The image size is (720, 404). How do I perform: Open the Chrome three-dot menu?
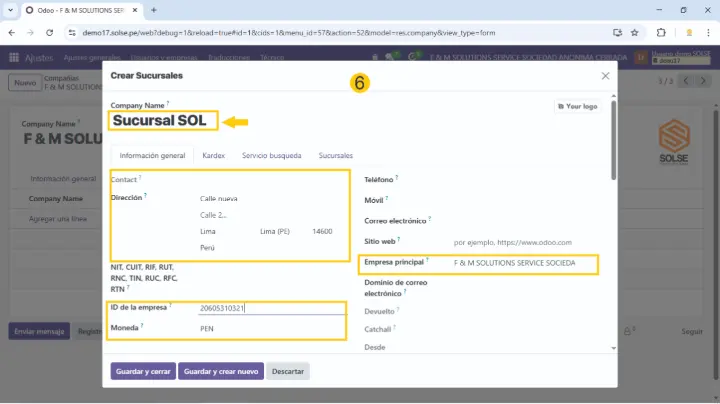point(706,32)
